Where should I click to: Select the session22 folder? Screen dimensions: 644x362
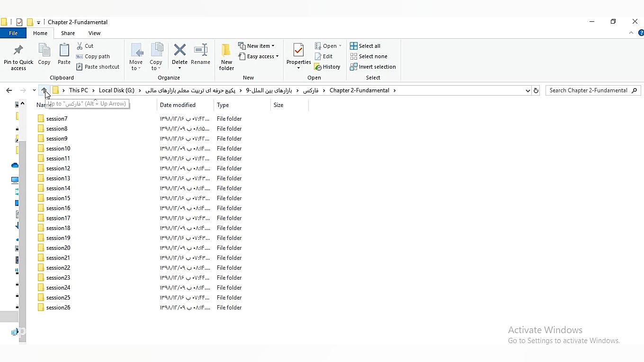tap(58, 268)
